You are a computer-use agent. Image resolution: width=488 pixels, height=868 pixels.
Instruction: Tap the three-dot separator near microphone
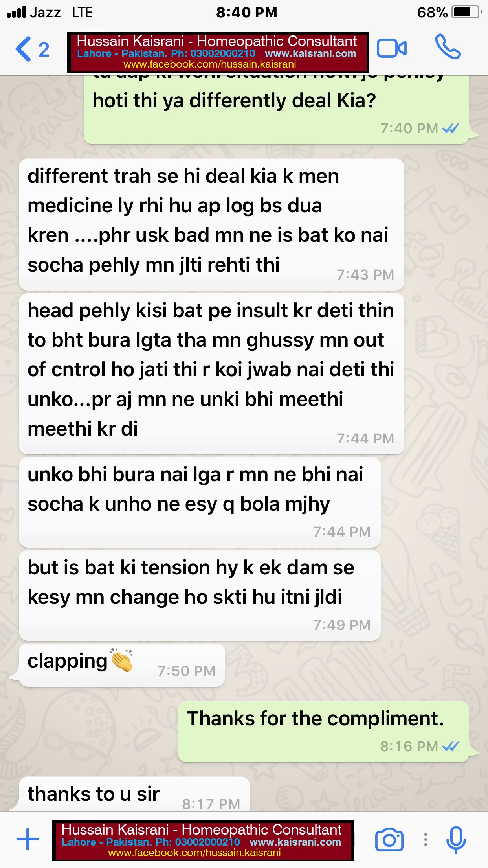(426, 839)
